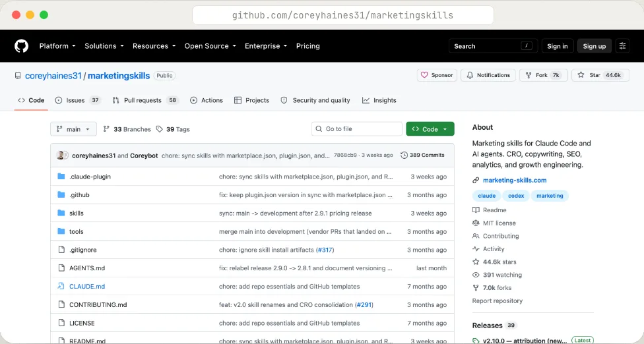Open the main branch selector dropdown
Screen dimensions: 644x344
click(x=73, y=129)
